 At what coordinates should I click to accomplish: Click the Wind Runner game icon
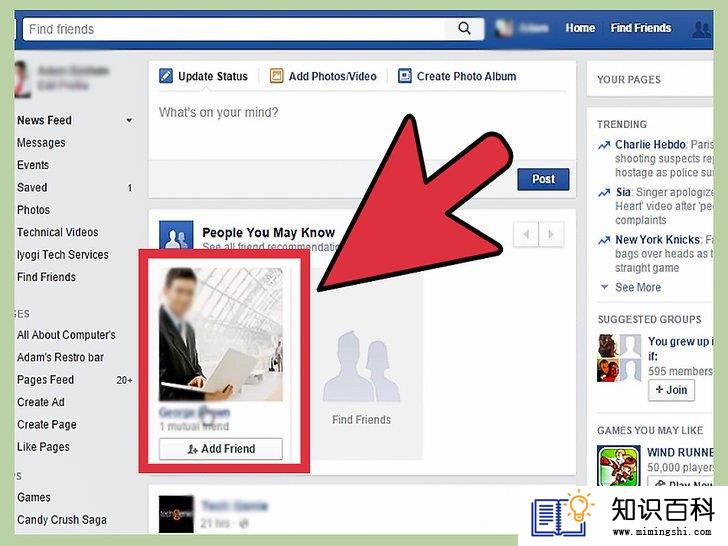tap(618, 466)
